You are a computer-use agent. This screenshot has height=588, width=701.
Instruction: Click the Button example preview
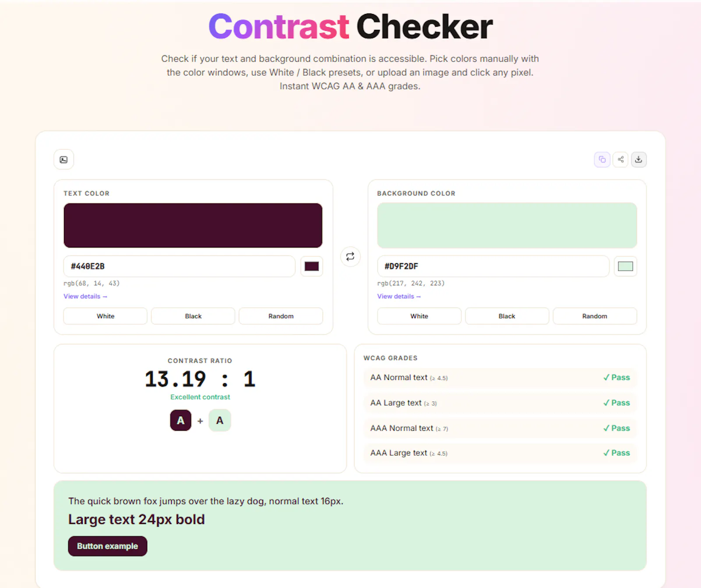tap(107, 546)
